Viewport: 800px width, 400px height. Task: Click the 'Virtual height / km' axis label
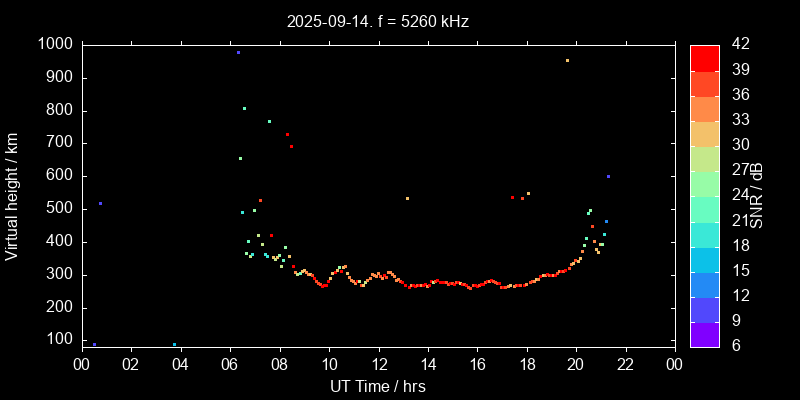click(12, 195)
